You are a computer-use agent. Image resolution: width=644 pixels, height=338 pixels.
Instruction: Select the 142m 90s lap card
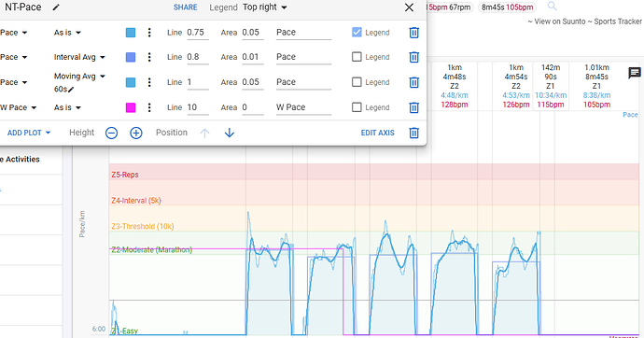[551, 86]
